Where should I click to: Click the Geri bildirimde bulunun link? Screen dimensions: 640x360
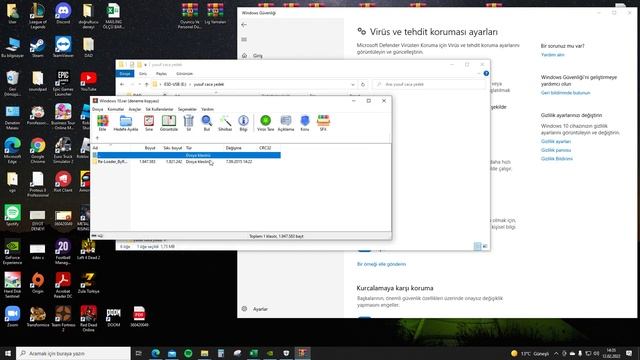565,93
